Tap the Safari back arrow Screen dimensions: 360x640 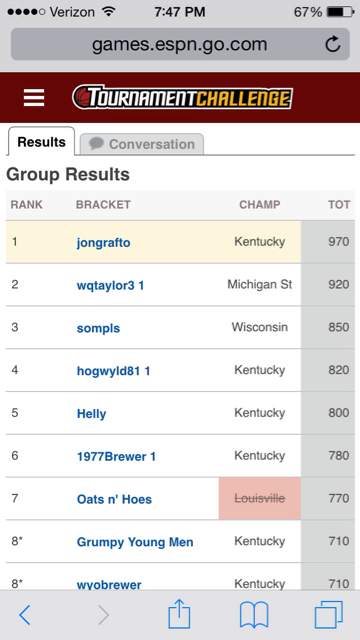25,615
